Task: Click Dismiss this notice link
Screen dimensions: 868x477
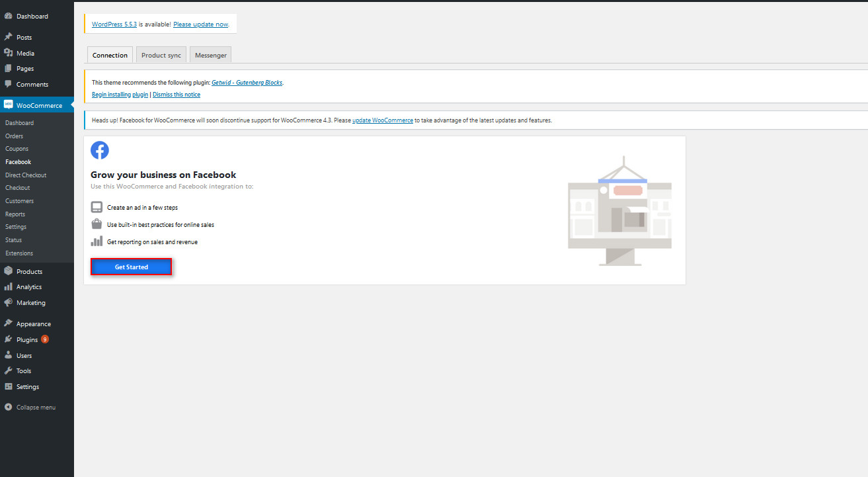Action: (177, 95)
